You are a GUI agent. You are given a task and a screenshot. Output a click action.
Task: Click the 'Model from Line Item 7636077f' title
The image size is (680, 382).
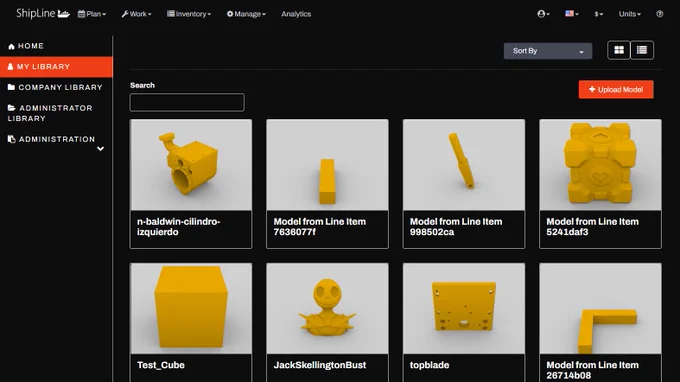(320, 227)
